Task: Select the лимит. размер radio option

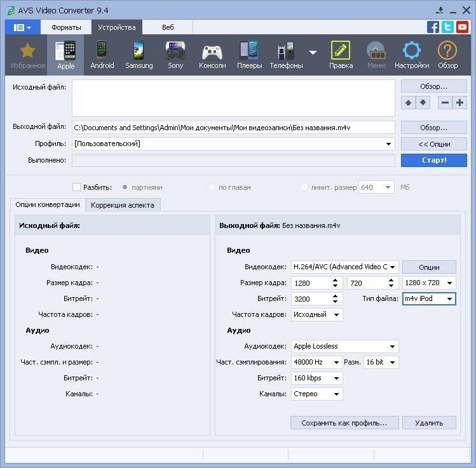Action: coord(304,187)
